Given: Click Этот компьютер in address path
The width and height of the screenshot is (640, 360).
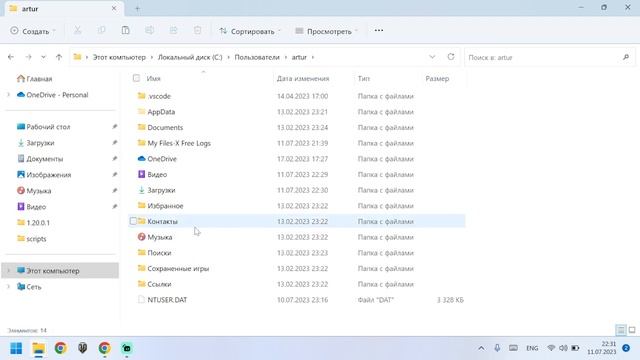Looking at the screenshot, I should (x=119, y=57).
